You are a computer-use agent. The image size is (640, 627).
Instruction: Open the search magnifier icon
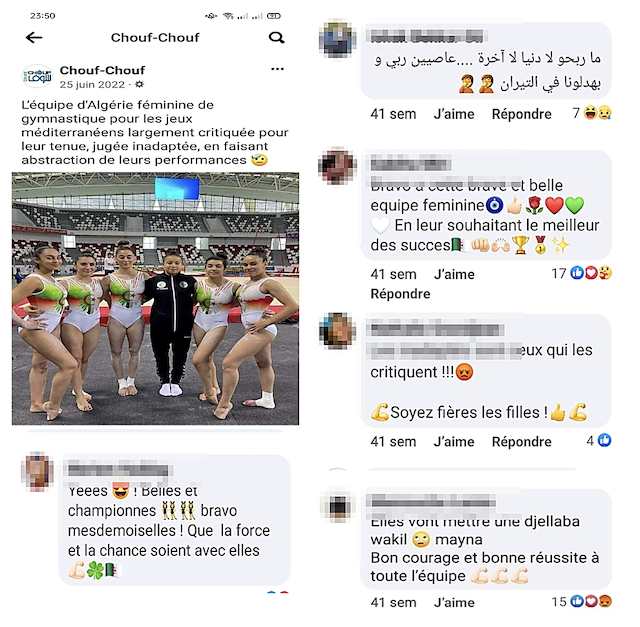[277, 38]
